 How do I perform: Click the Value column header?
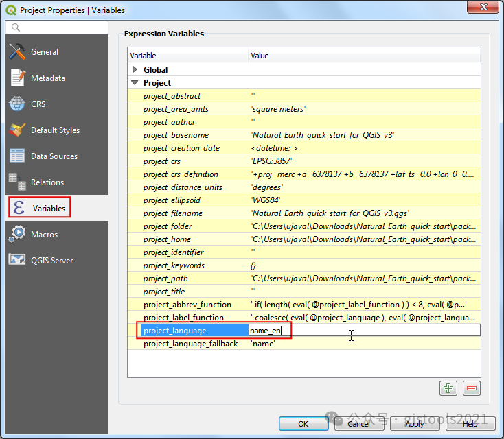coord(365,56)
